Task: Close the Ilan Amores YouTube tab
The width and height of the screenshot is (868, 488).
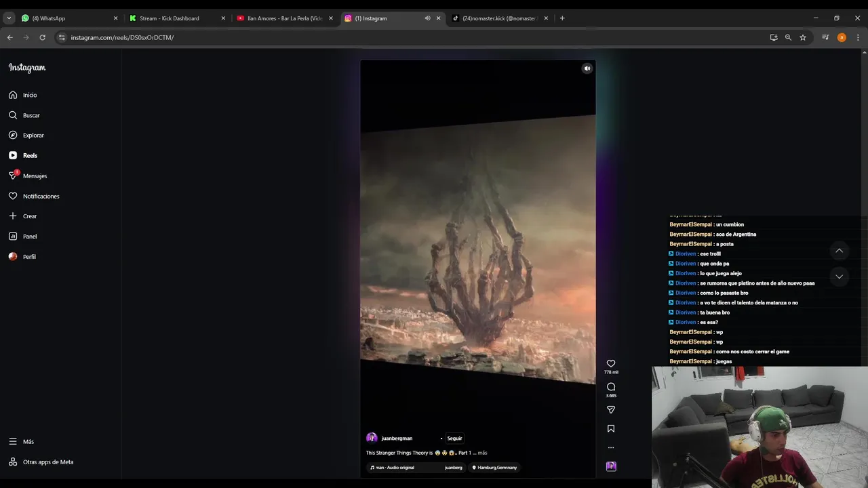Action: [331, 18]
